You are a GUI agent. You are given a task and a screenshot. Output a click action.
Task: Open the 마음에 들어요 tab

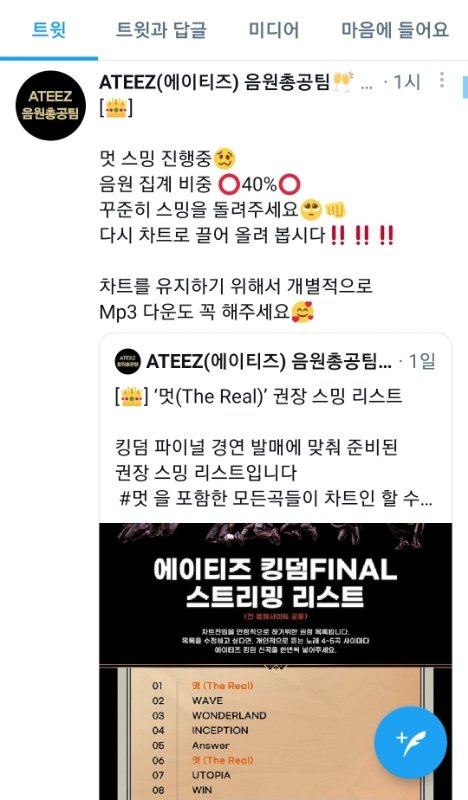(x=395, y=30)
